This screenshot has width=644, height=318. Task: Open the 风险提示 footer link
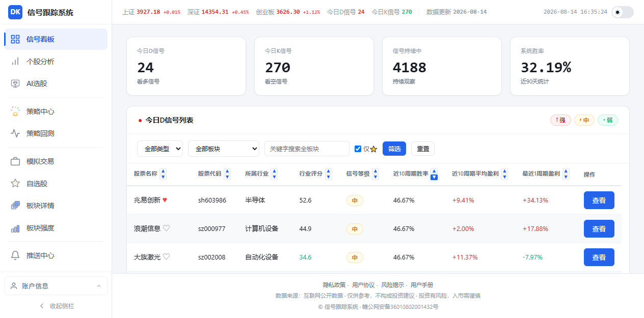click(x=393, y=285)
